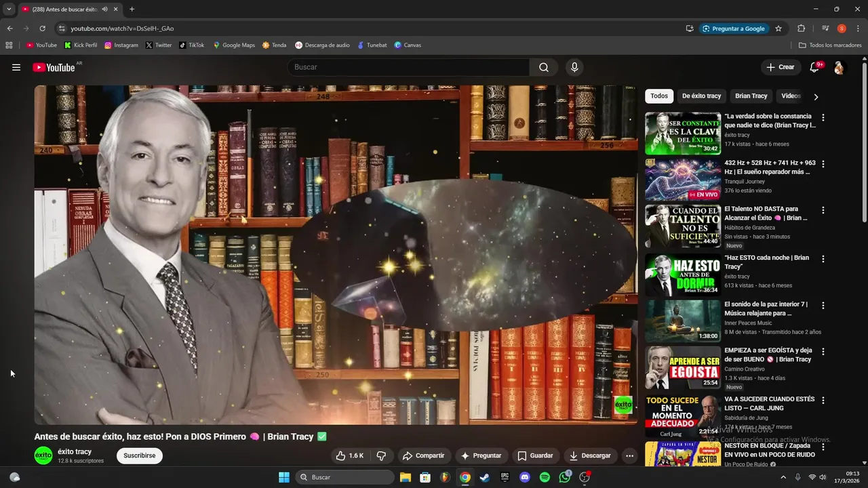The image size is (868, 488).
Task: Open options for "432 Hz + 528 Hz" live video
Action: (x=823, y=163)
